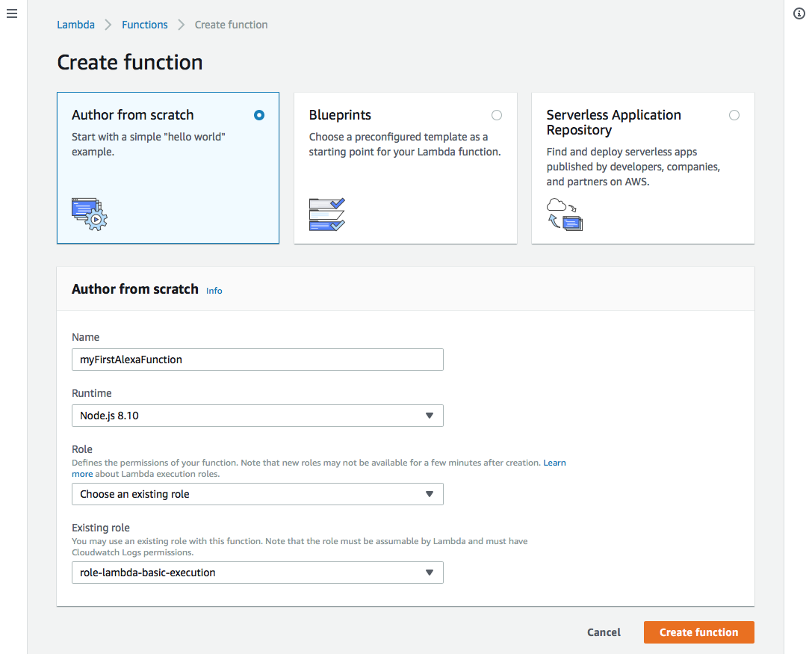
Task: Click the Create function button
Action: [698, 632]
